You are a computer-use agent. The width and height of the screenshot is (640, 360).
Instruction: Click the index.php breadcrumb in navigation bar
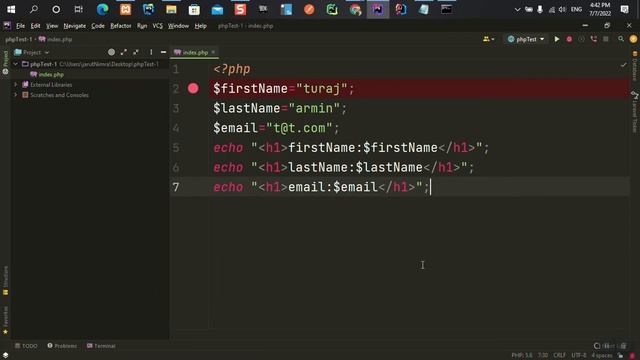click(x=56, y=39)
